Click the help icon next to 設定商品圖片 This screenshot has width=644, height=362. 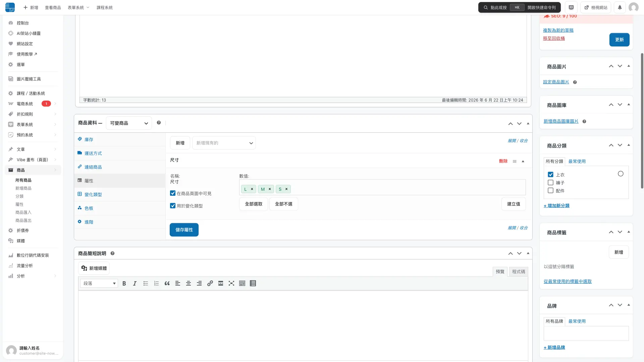[x=575, y=82]
